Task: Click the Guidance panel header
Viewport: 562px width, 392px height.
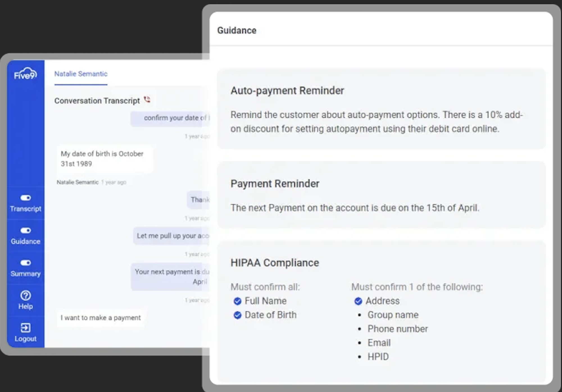Action: 237,30
